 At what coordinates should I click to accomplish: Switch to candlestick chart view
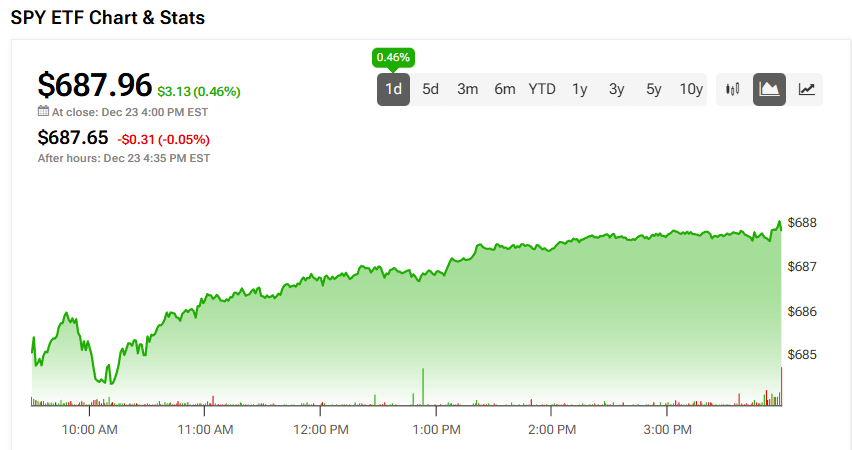click(x=733, y=89)
